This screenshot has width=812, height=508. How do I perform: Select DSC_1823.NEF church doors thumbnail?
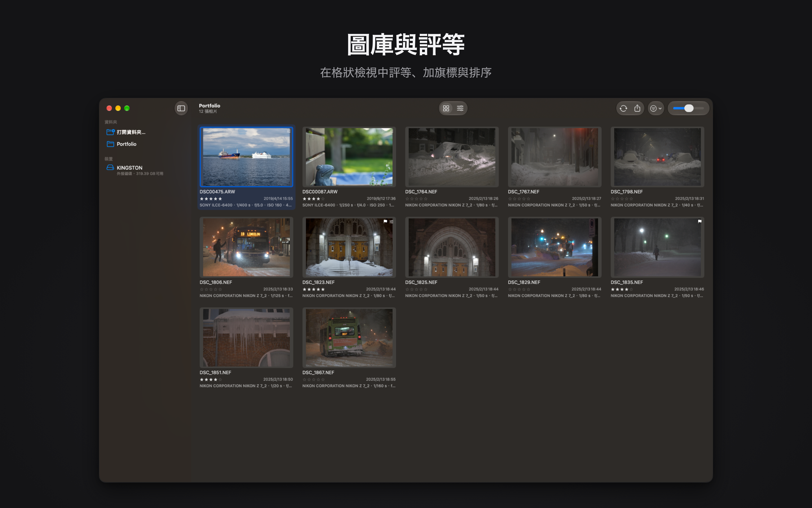click(x=349, y=247)
